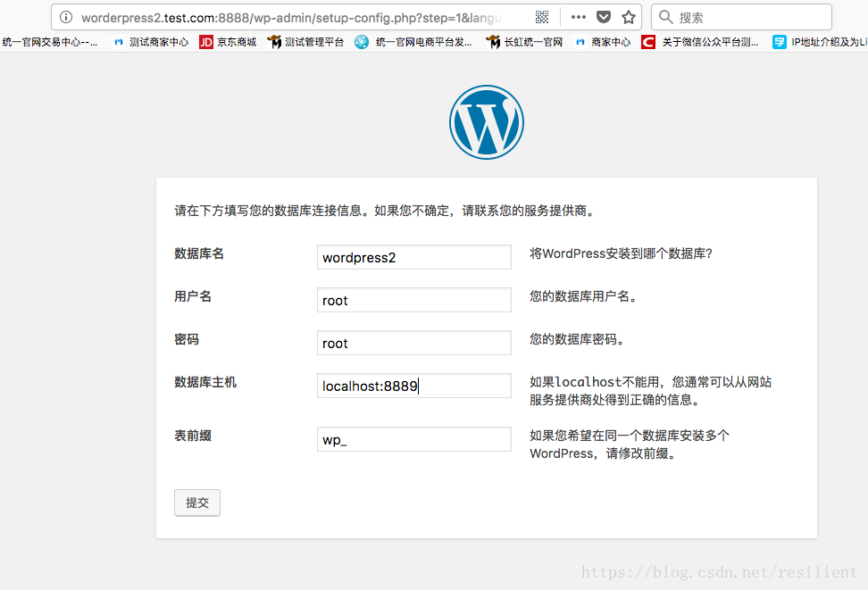Open the 京东商城 bookmark
Viewport: 868px width, 590px height.
click(x=228, y=42)
